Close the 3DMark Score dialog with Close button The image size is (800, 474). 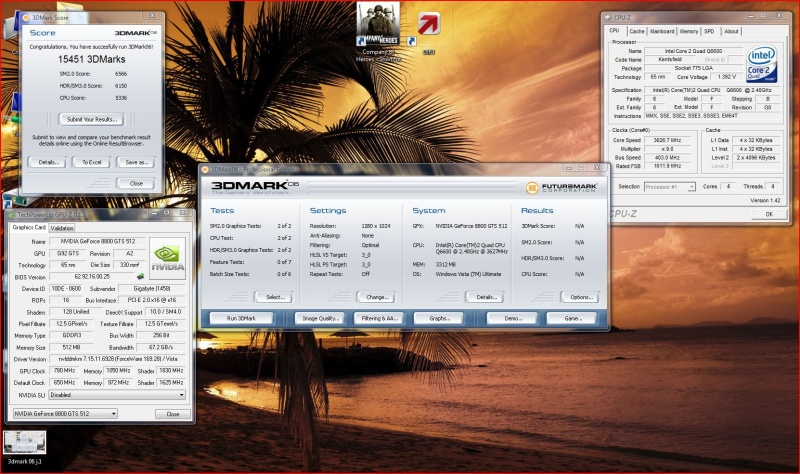click(136, 183)
